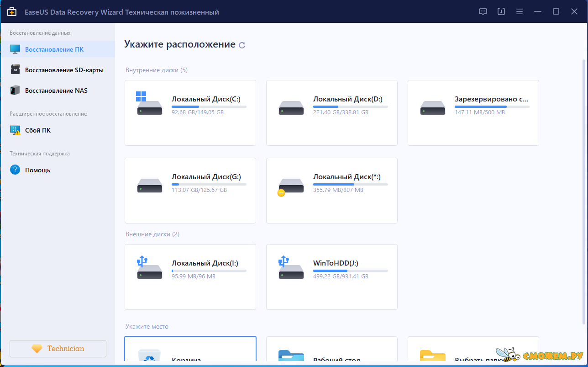Image resolution: width=588 pixels, height=367 pixels.
Task: Click the Расширенное восстановление section label
Action: (48, 114)
